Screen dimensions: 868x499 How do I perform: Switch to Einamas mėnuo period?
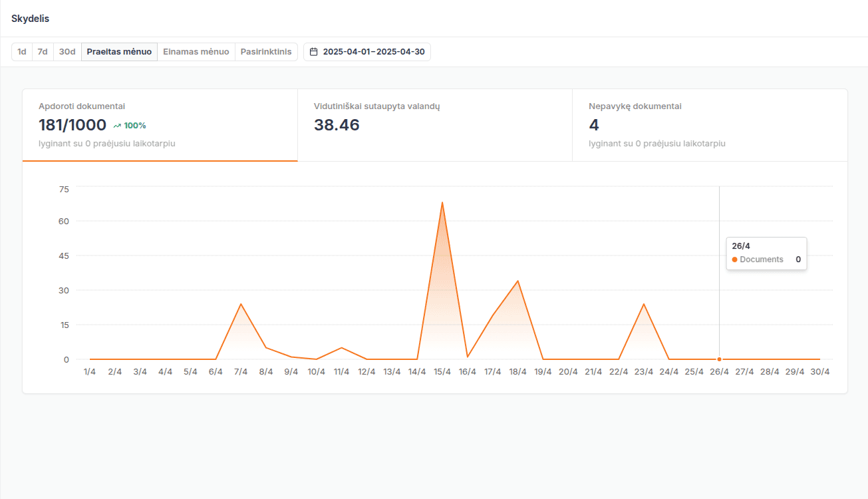click(x=196, y=52)
